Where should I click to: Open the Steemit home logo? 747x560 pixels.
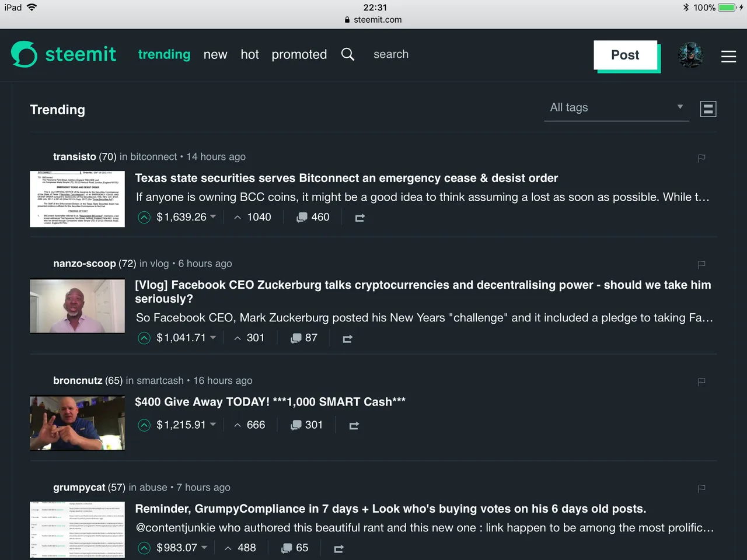pyautogui.click(x=64, y=54)
